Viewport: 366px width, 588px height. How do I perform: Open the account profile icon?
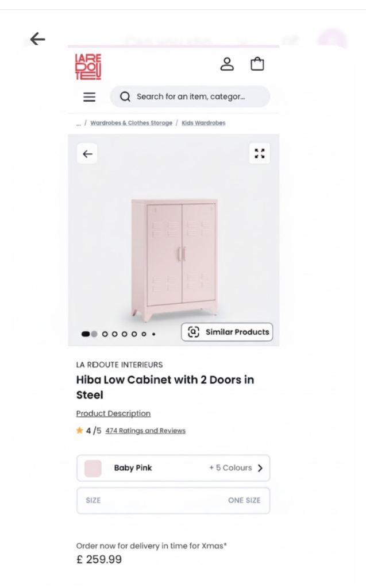(228, 63)
